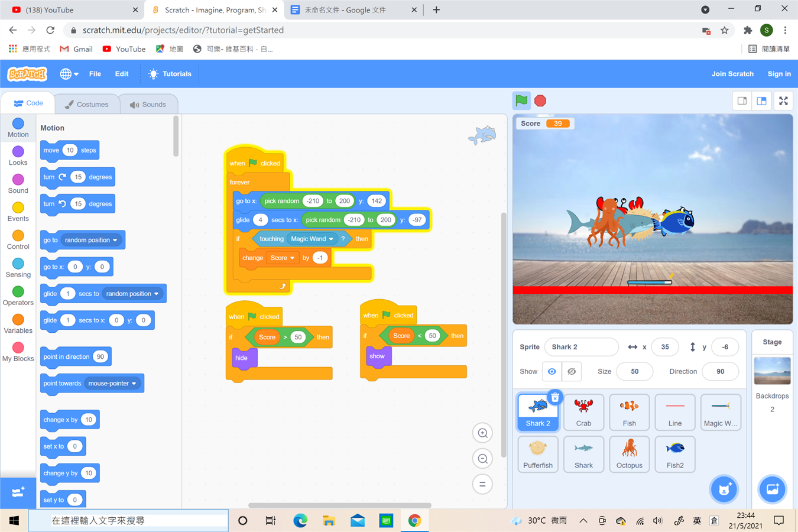
Task: Zoom out of the code workspace
Action: click(x=482, y=459)
